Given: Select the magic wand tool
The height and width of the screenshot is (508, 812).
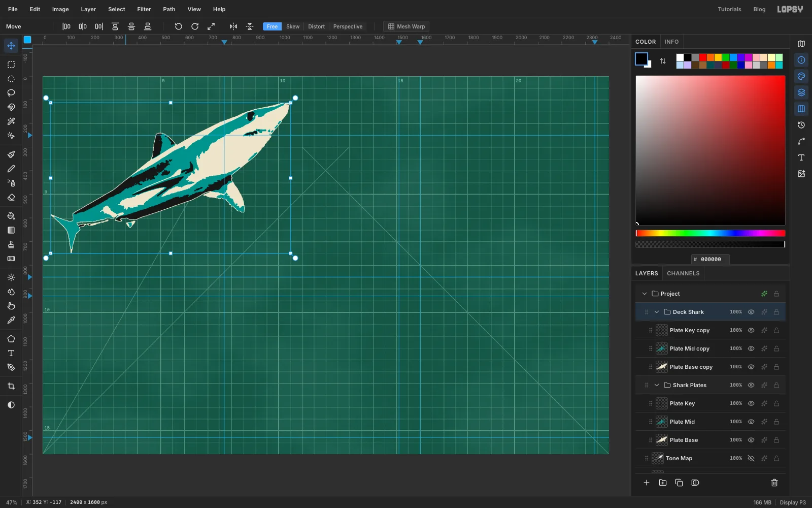Looking at the screenshot, I should [x=11, y=121].
